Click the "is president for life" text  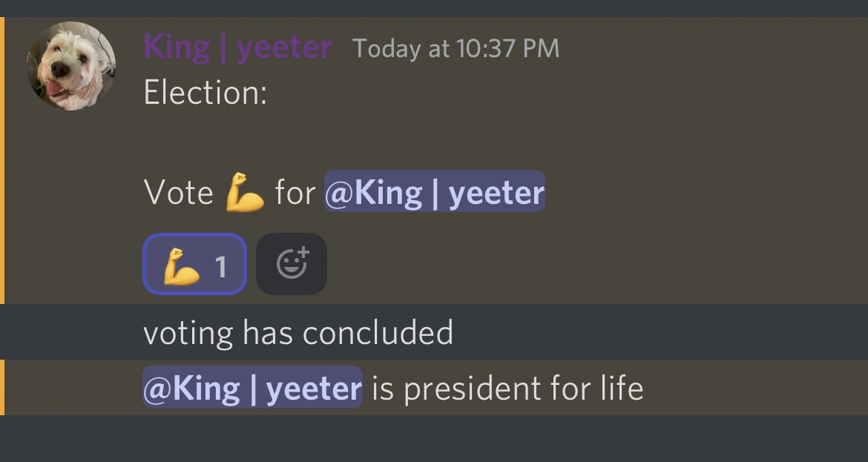point(507,388)
